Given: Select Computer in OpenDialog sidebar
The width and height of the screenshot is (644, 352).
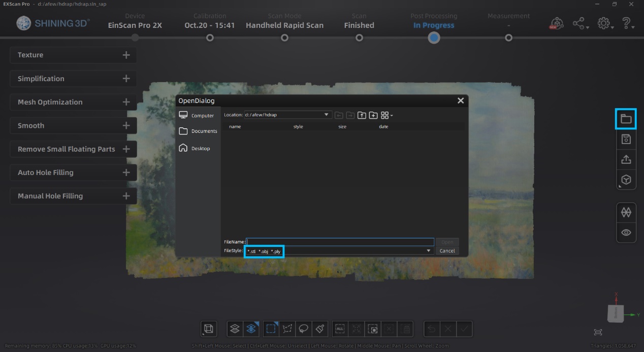Looking at the screenshot, I should (x=198, y=116).
